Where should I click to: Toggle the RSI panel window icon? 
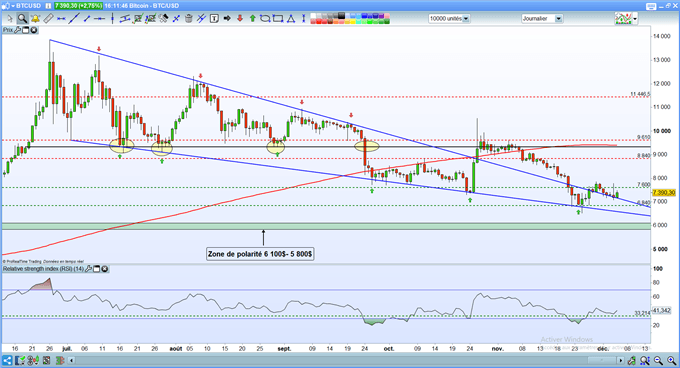pyautogui.click(x=97, y=269)
